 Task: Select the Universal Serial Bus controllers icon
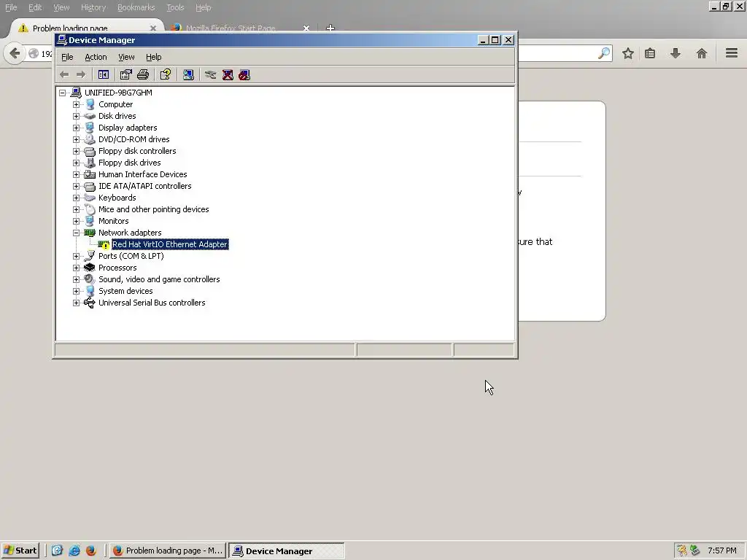[90, 303]
